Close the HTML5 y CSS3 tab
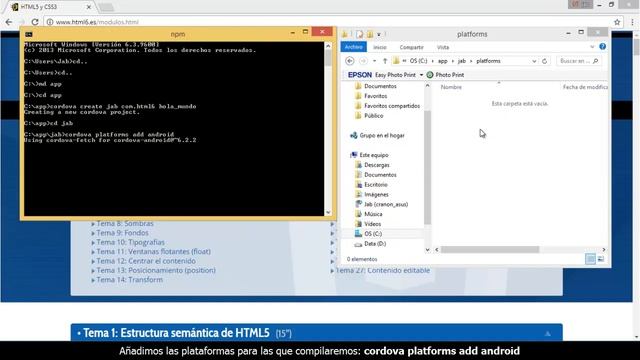The image size is (640, 360). [x=89, y=7]
